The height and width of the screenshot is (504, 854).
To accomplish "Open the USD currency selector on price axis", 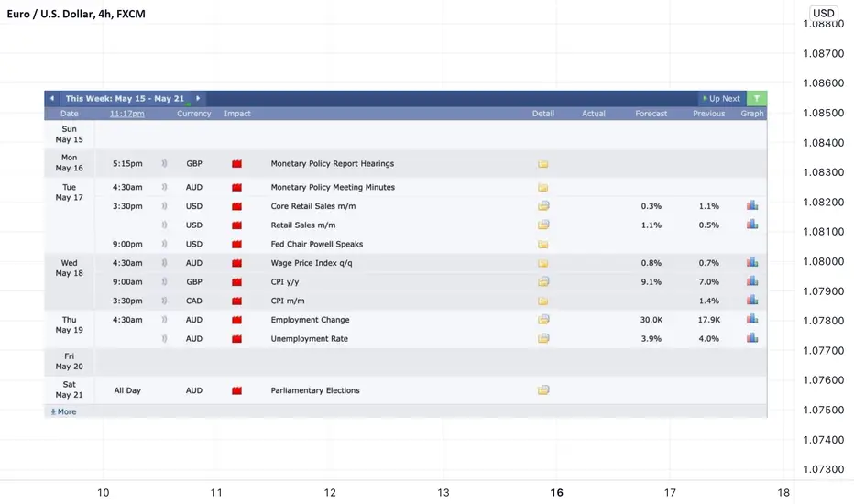I will [x=823, y=13].
